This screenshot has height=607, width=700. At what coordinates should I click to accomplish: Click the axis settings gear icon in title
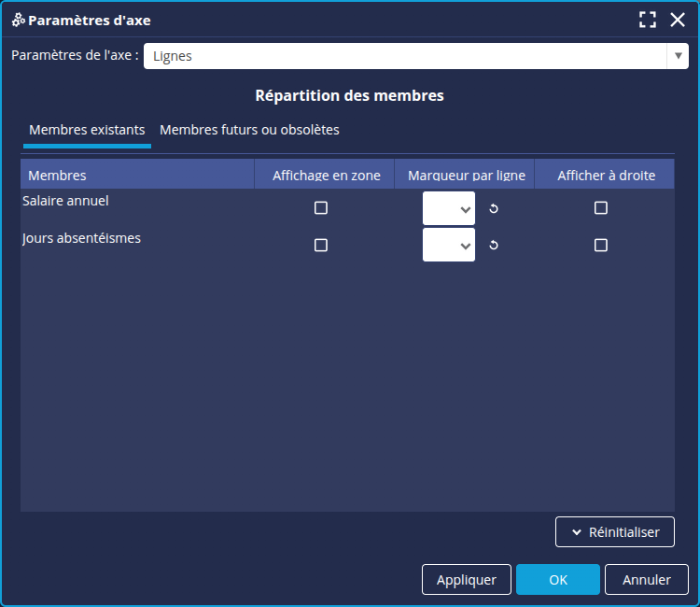(x=18, y=20)
